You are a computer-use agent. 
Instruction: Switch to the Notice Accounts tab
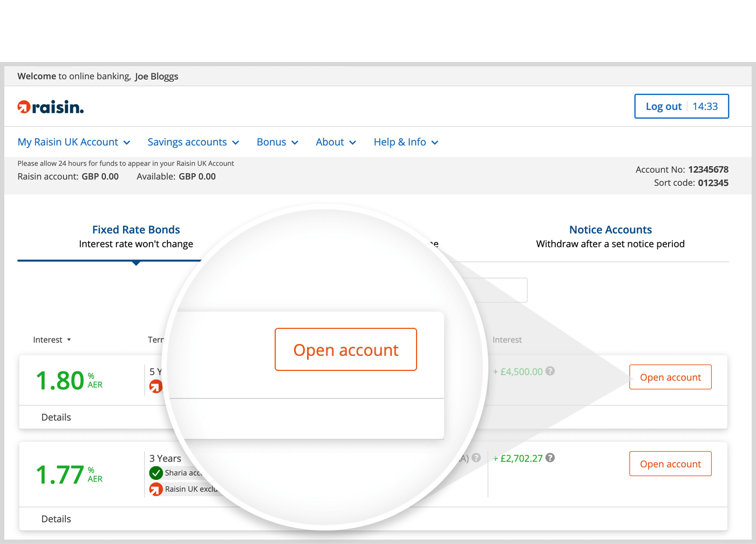click(x=610, y=236)
